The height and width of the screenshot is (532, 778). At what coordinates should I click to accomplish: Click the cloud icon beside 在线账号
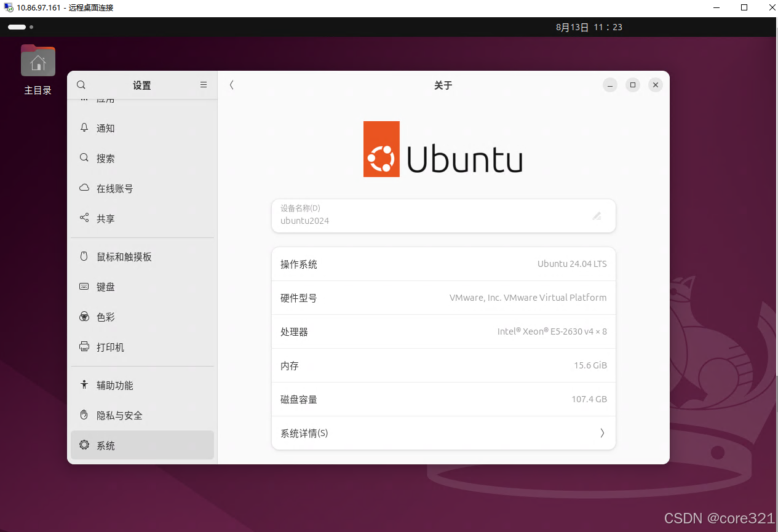click(x=84, y=188)
